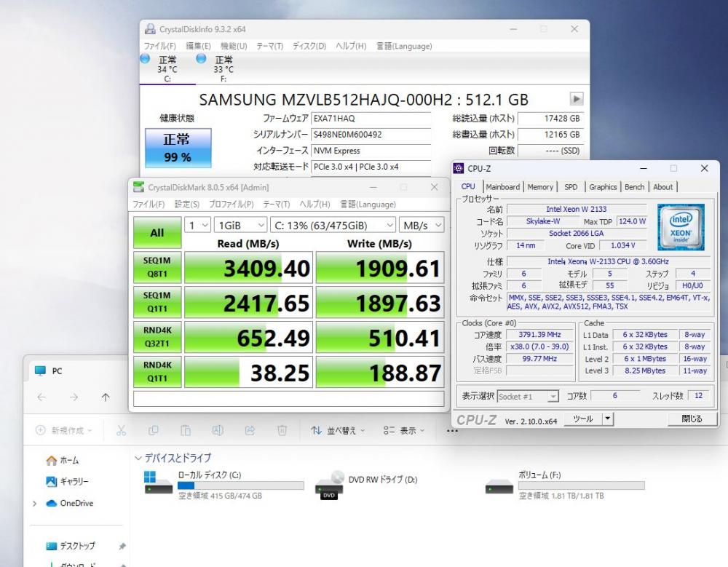Switch to the Memory tab in CPU-Z
This screenshot has height=567, width=728.
click(x=540, y=186)
